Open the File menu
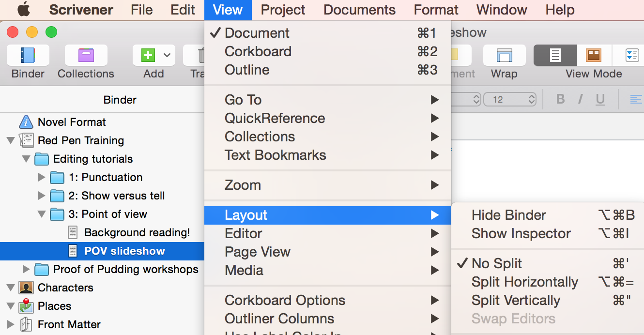 (x=142, y=10)
